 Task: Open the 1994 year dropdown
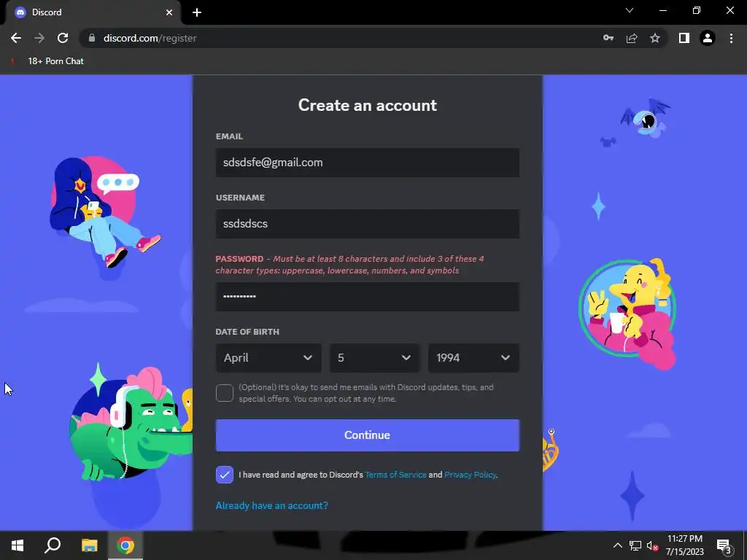point(473,357)
